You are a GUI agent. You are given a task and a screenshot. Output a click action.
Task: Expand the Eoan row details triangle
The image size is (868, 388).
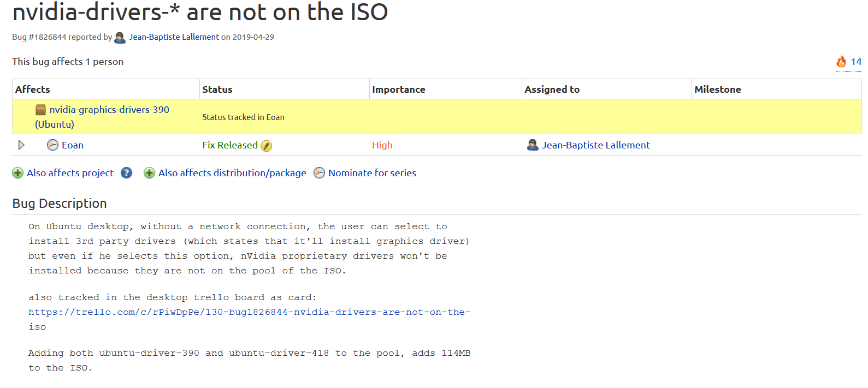point(21,145)
